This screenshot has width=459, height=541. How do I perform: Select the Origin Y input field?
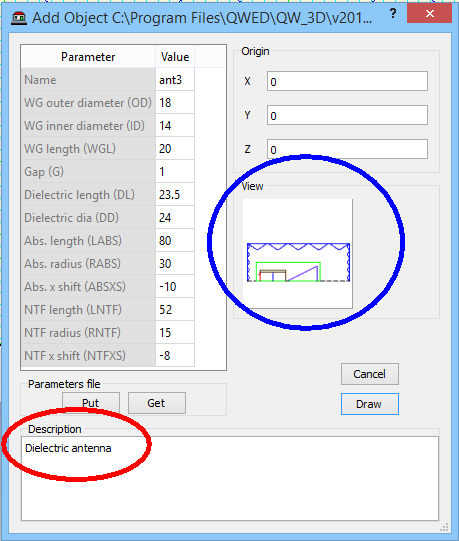(347, 115)
